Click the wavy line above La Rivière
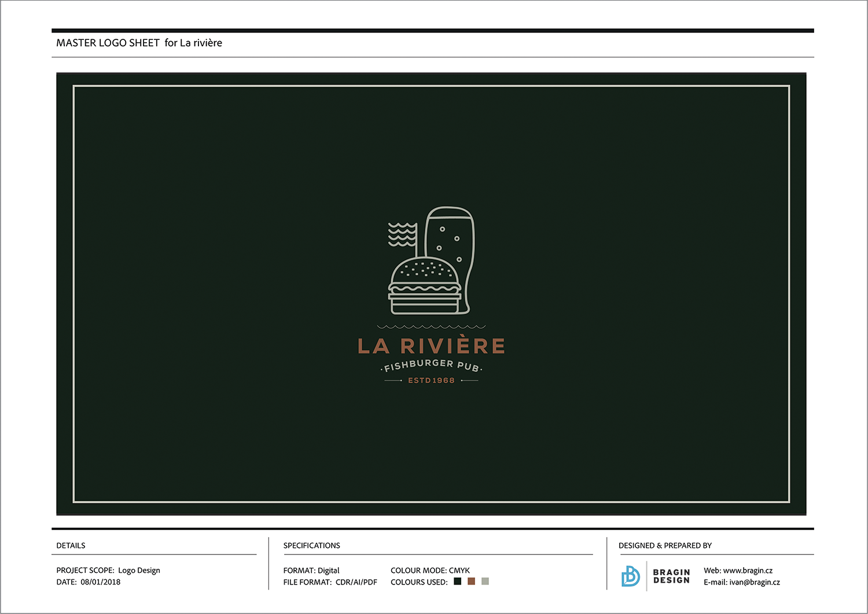Image resolution: width=868 pixels, height=614 pixels. [431, 327]
